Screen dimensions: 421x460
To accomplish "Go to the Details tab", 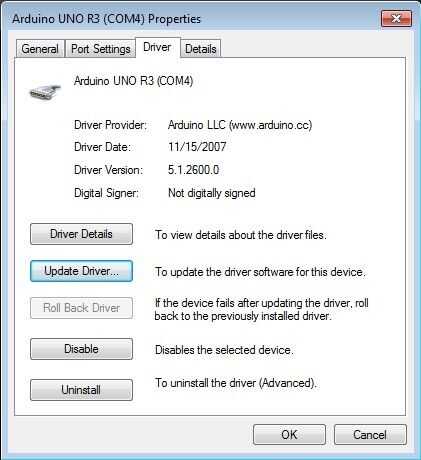I will point(201,49).
